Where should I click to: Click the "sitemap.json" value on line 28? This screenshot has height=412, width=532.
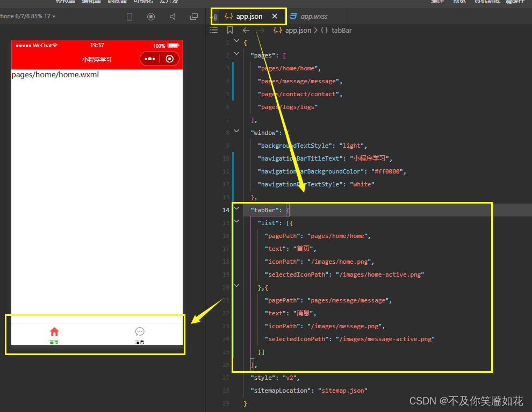pyautogui.click(x=343, y=391)
